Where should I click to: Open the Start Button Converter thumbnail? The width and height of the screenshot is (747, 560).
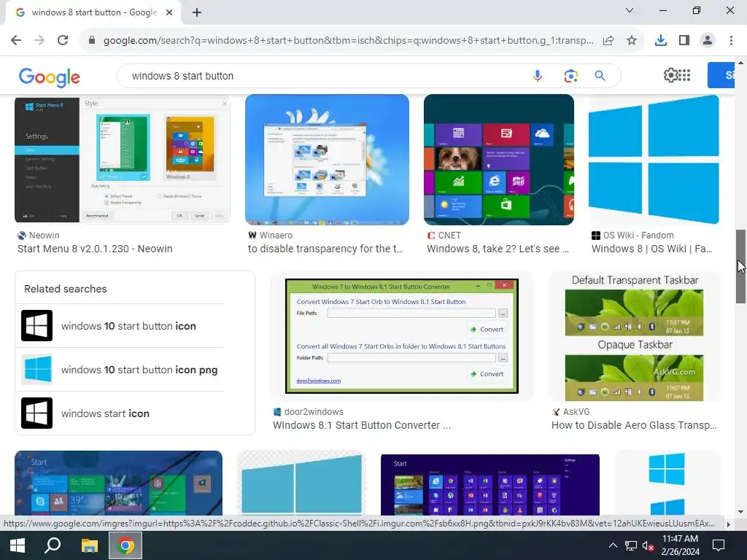pos(402,336)
